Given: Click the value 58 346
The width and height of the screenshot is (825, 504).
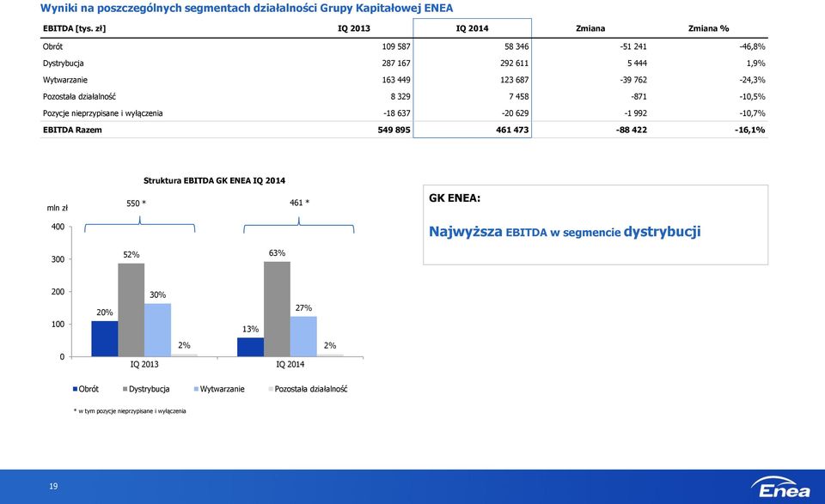Looking at the screenshot, I should (x=516, y=46).
